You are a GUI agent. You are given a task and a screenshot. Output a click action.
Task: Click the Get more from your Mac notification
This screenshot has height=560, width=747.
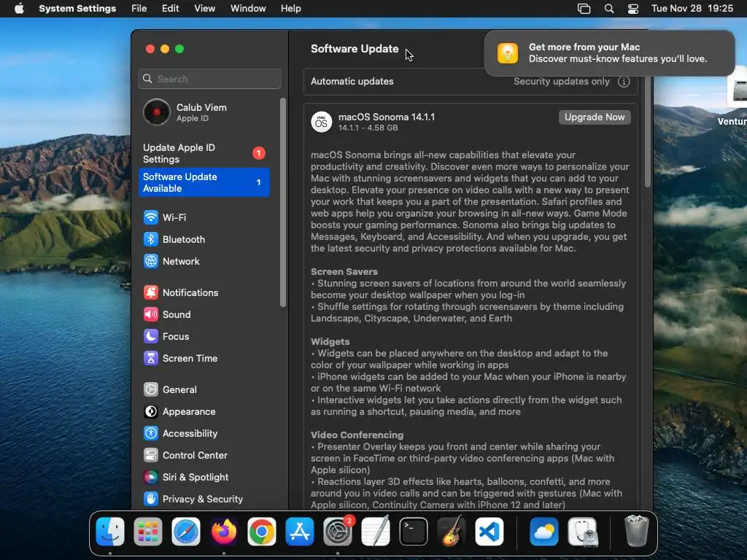coord(609,52)
